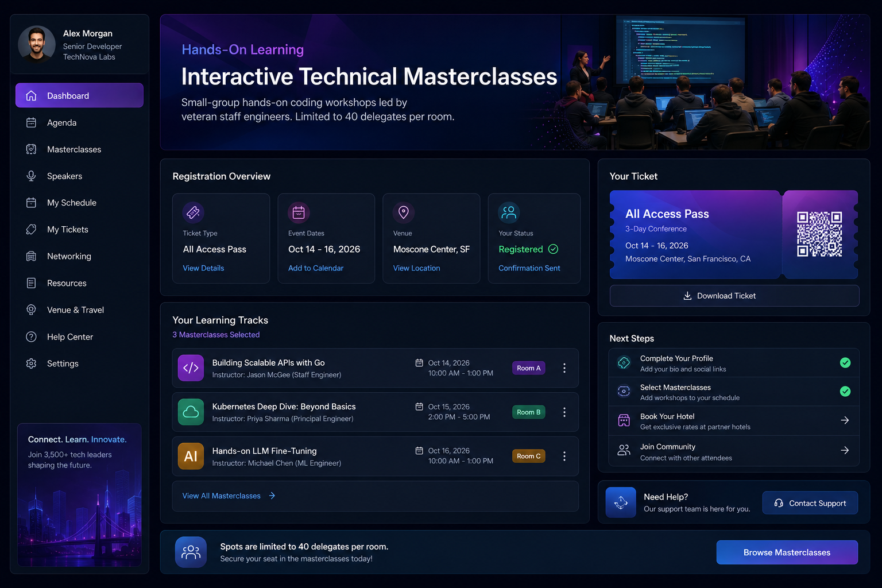This screenshot has width=882, height=588.
Task: Click View All Masterclasses link
Action: [229, 496]
